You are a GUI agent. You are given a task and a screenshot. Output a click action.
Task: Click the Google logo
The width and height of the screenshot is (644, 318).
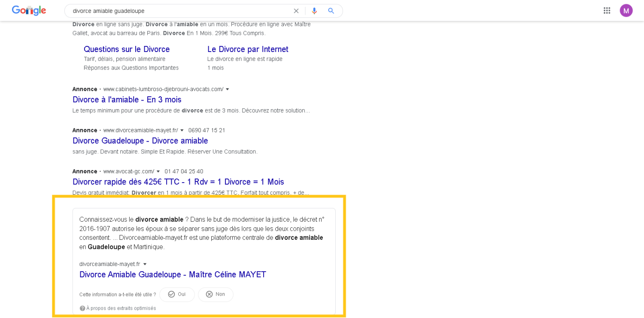coord(29,11)
